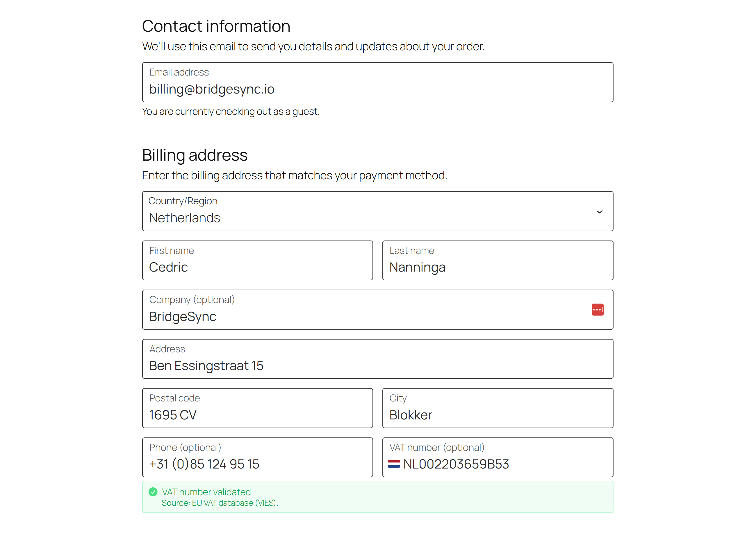Viewport: 756px width, 533px height.
Task: Select the Last name input
Action: click(x=498, y=261)
